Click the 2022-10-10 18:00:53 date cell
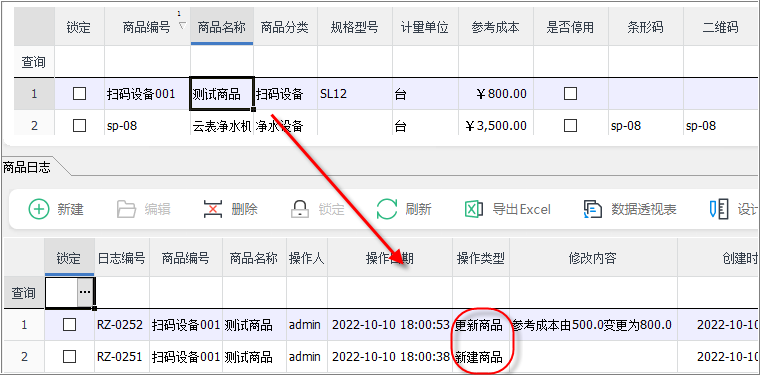Screen dimensions: 760x375 [x=390, y=325]
